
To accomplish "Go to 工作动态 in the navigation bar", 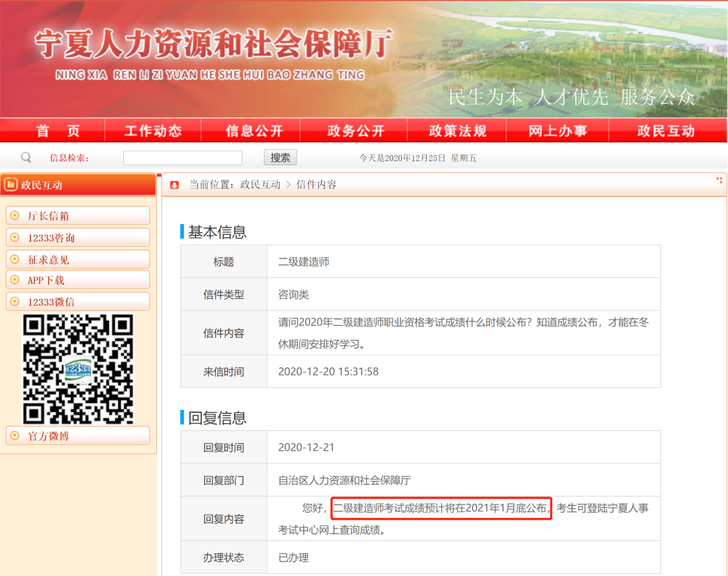I will [153, 131].
